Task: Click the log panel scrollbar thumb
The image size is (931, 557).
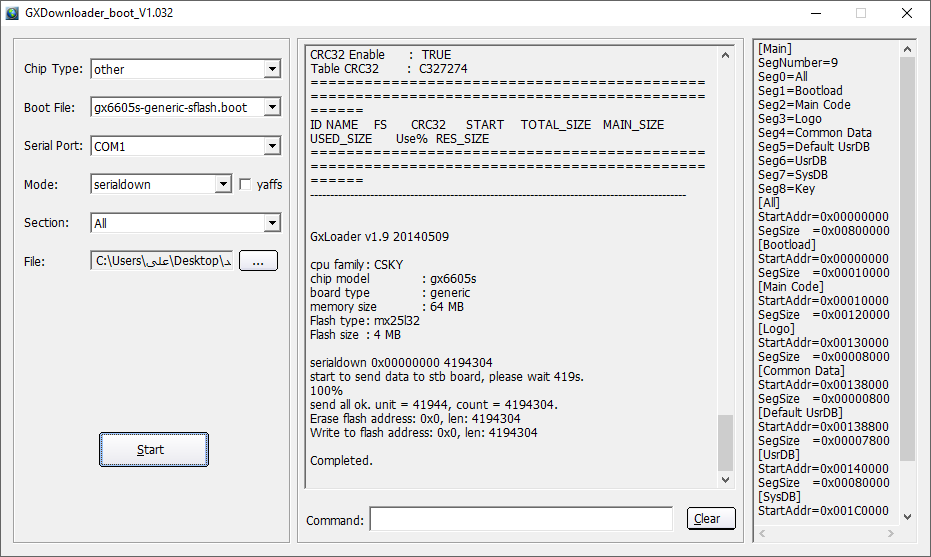Action: (x=726, y=441)
